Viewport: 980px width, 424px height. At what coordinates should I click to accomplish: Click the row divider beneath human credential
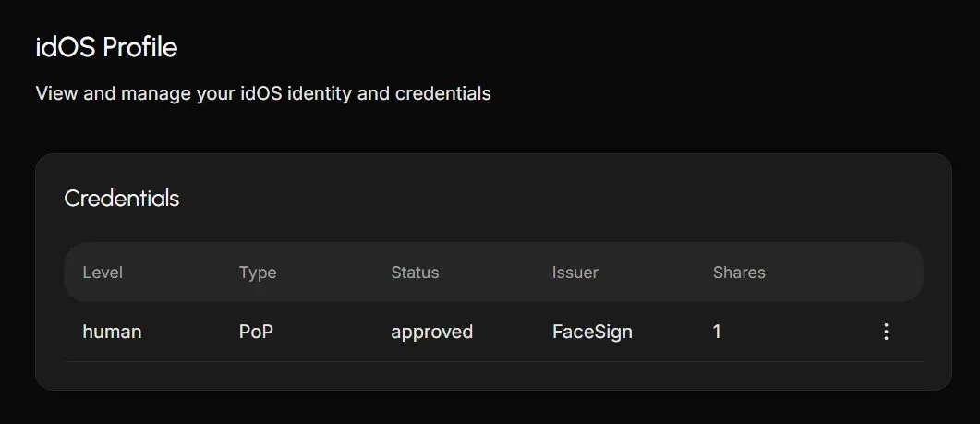[493, 361]
